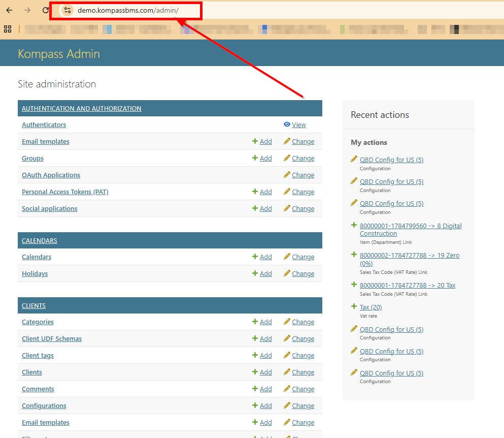Add a new Client
Screen dimensions: 504x438
[x=262, y=372]
